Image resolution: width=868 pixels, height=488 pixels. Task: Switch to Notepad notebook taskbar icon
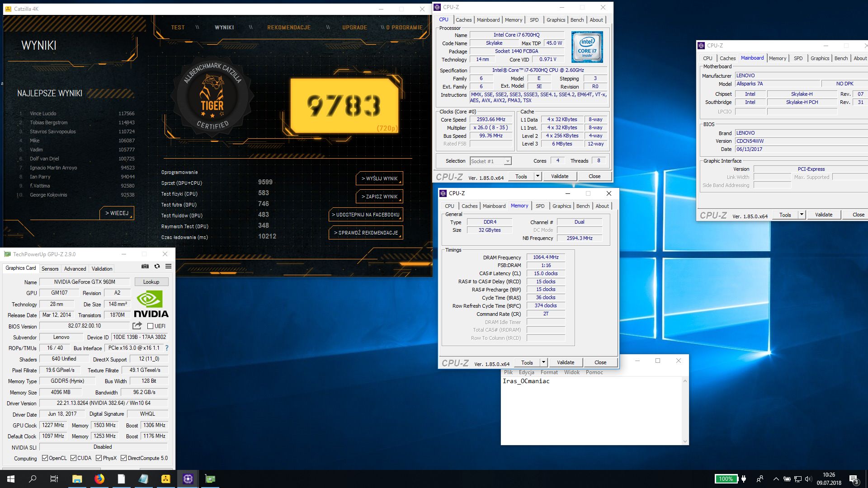143,479
